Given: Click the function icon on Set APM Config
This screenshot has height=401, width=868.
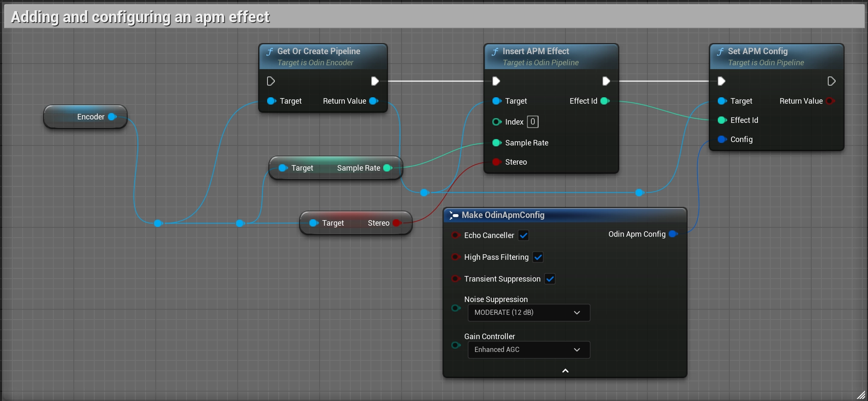Looking at the screenshot, I should 720,51.
